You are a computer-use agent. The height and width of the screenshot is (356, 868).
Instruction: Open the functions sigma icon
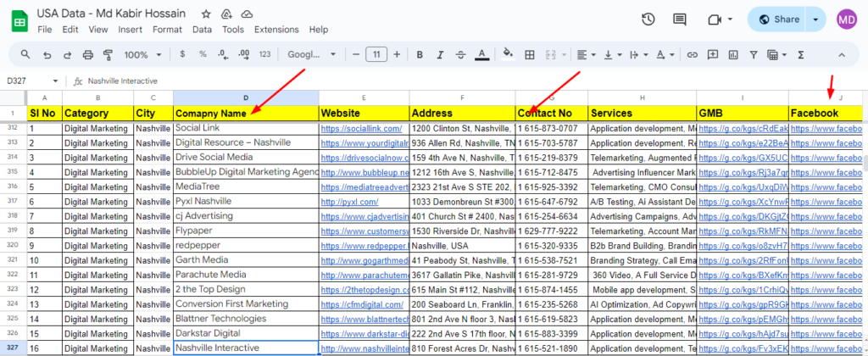[x=800, y=54]
